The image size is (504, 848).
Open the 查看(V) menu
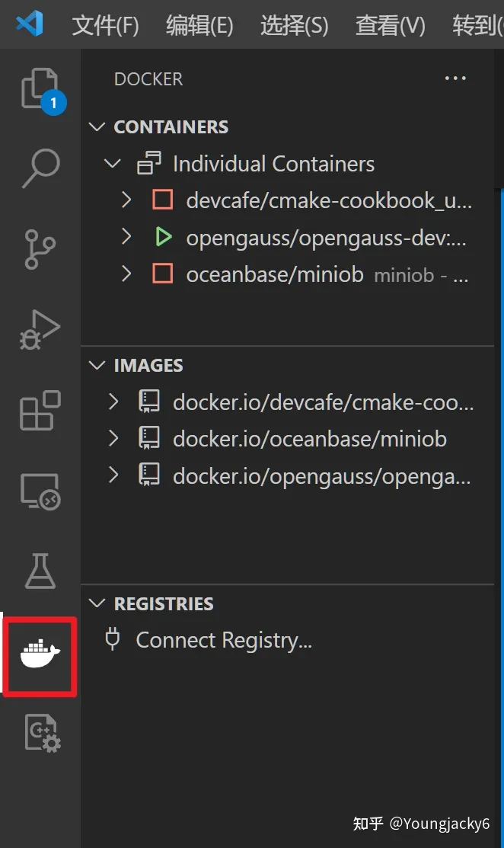click(390, 24)
